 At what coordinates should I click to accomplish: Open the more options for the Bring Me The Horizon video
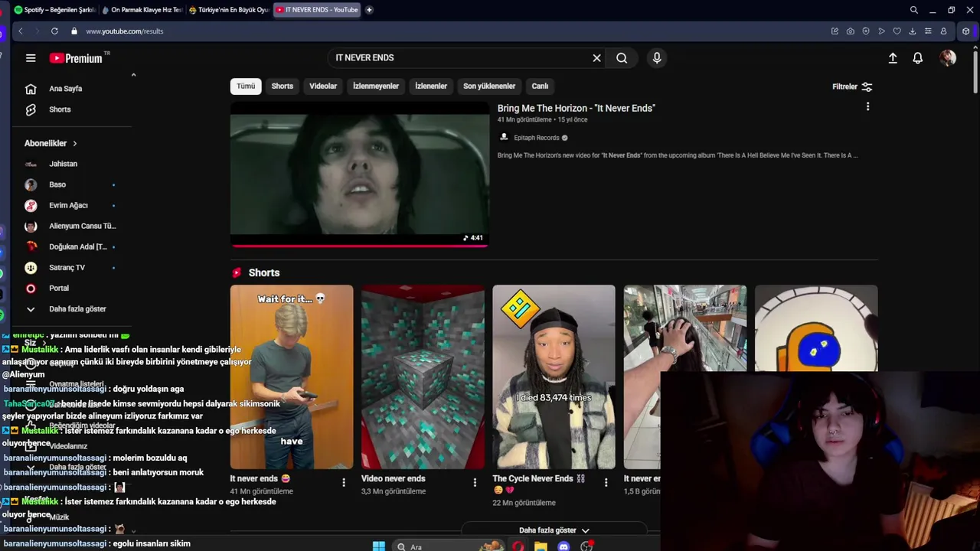tap(867, 107)
